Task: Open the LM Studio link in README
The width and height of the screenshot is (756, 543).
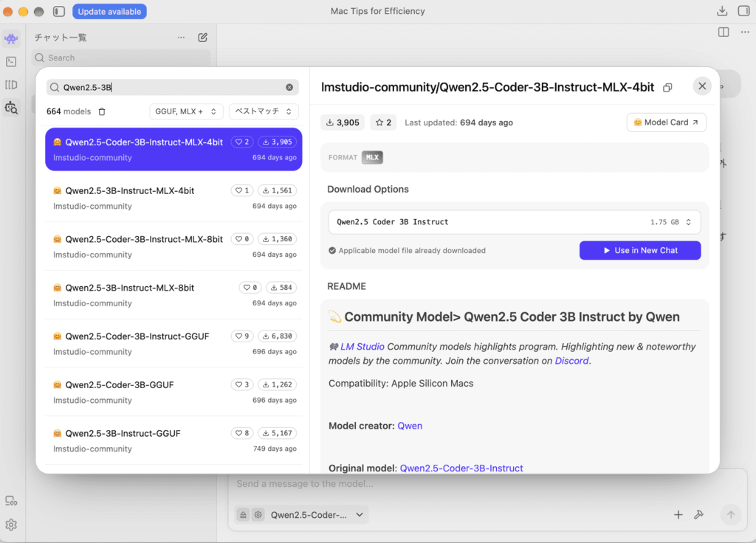Action: click(362, 347)
